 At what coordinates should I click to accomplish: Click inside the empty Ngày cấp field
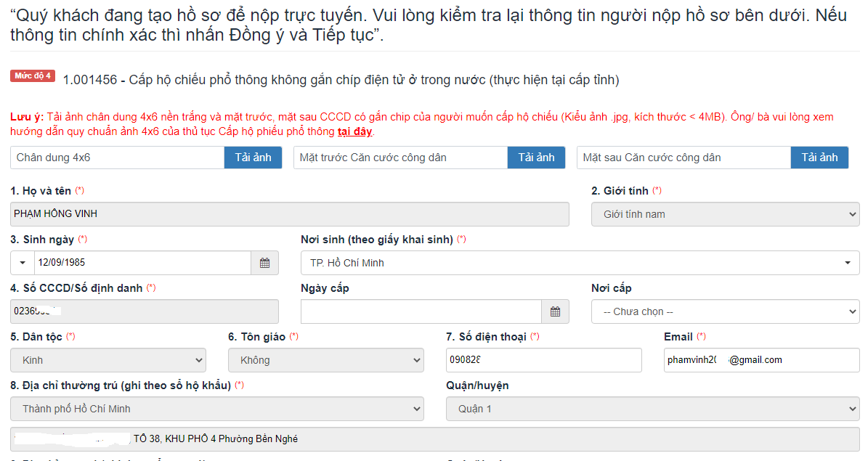tap(421, 311)
